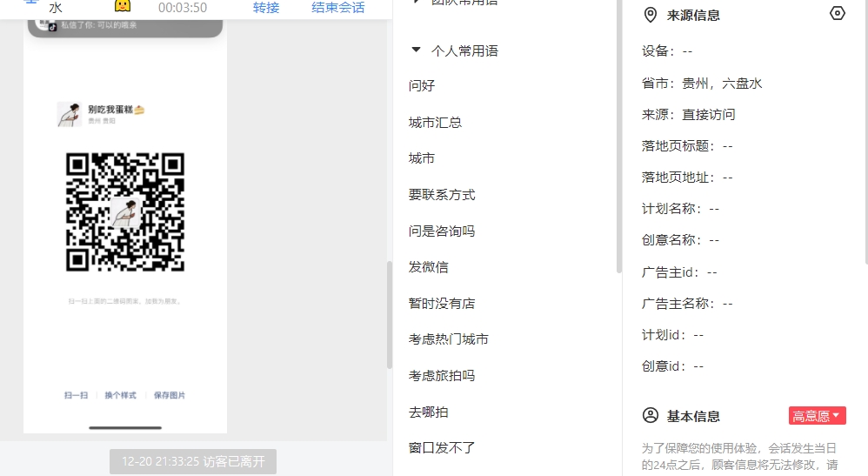Select the 要联系方式 quick phrase

pos(442,195)
